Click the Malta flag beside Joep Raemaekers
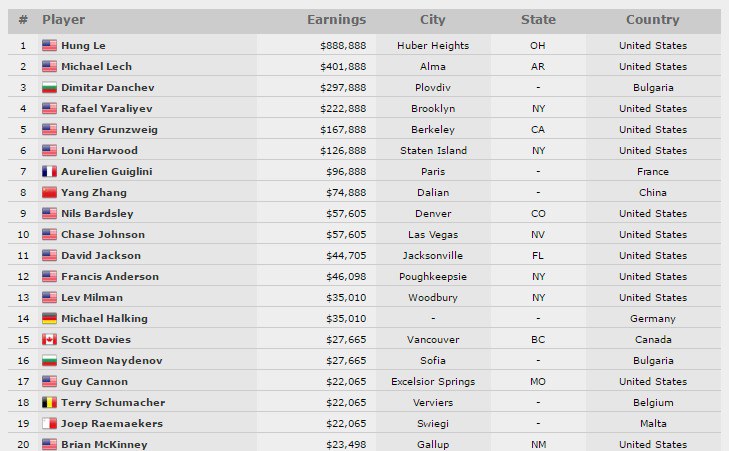 pos(49,423)
